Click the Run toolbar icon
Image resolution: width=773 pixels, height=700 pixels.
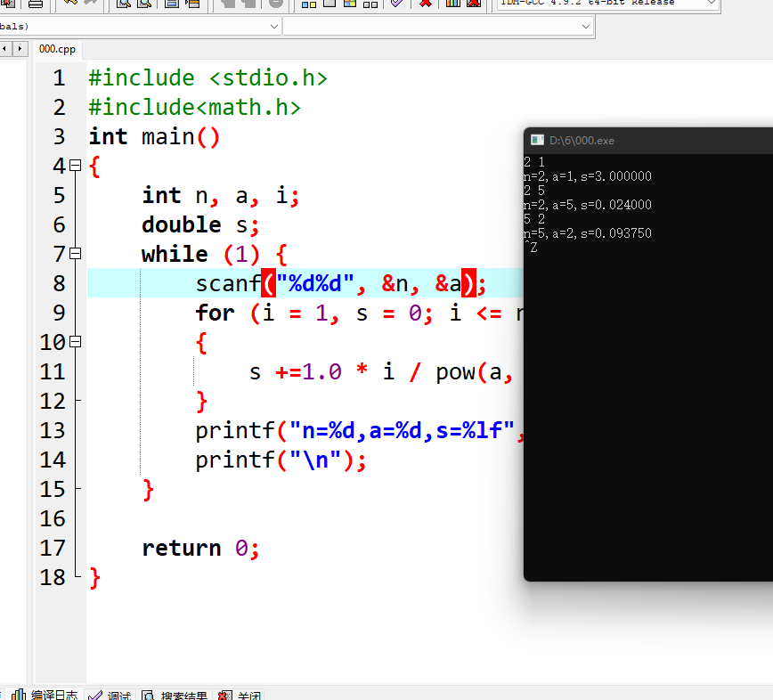pos(330,3)
